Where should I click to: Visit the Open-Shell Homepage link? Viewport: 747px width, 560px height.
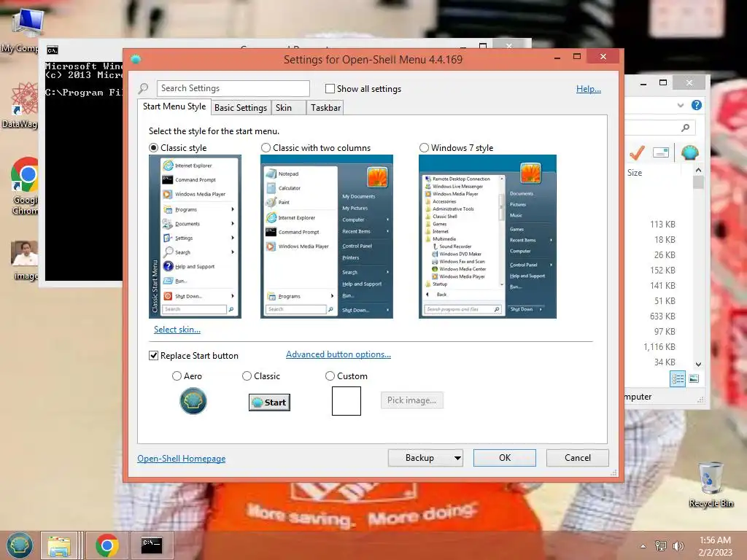(182, 459)
